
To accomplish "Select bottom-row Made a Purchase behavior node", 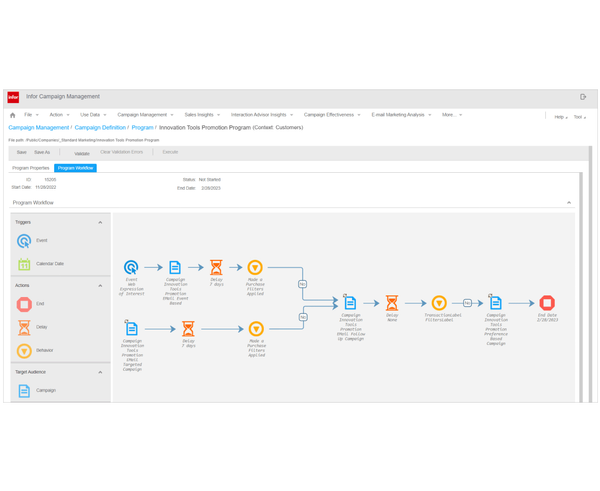I will coord(256,328).
